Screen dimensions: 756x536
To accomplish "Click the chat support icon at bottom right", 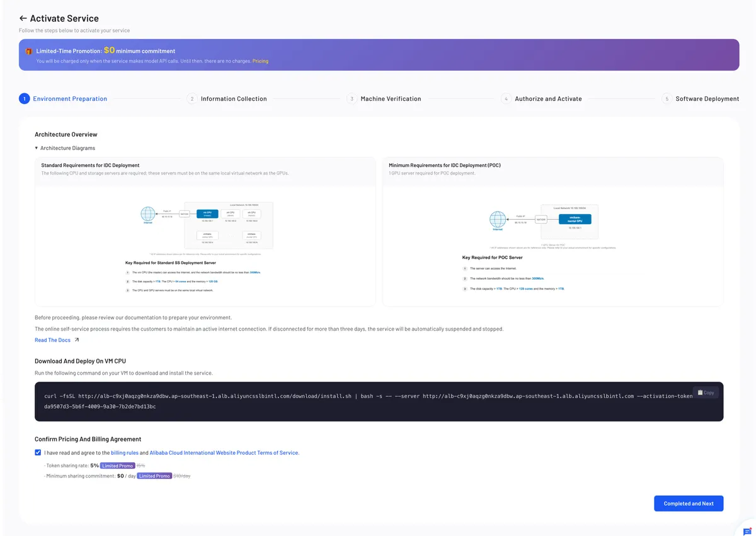I will coord(748,532).
